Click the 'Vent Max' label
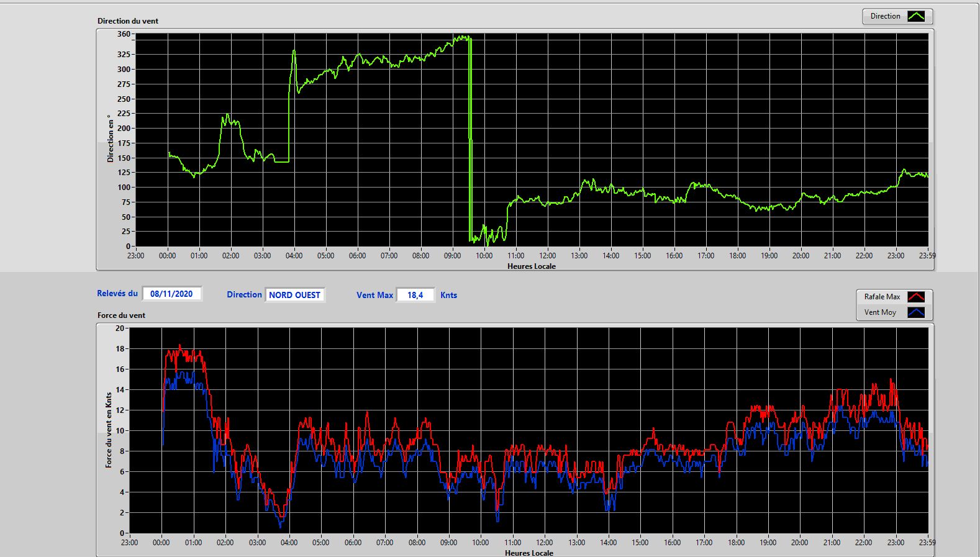This screenshot has height=557, width=980. 374,295
